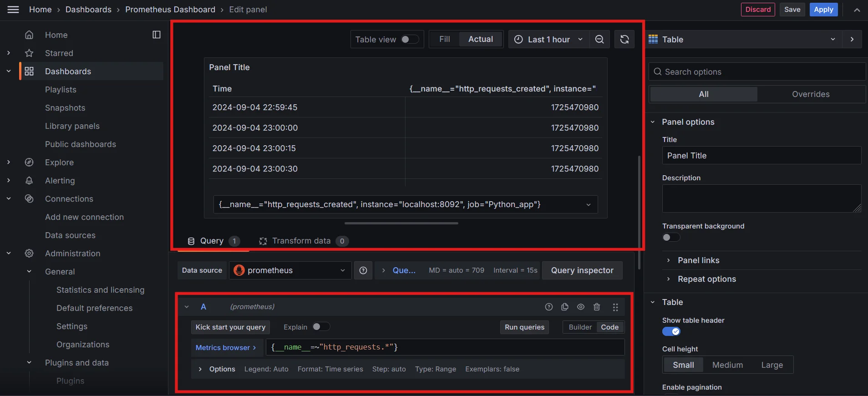Open data source help icon
Screen dimensions: 868x396
coord(363,270)
